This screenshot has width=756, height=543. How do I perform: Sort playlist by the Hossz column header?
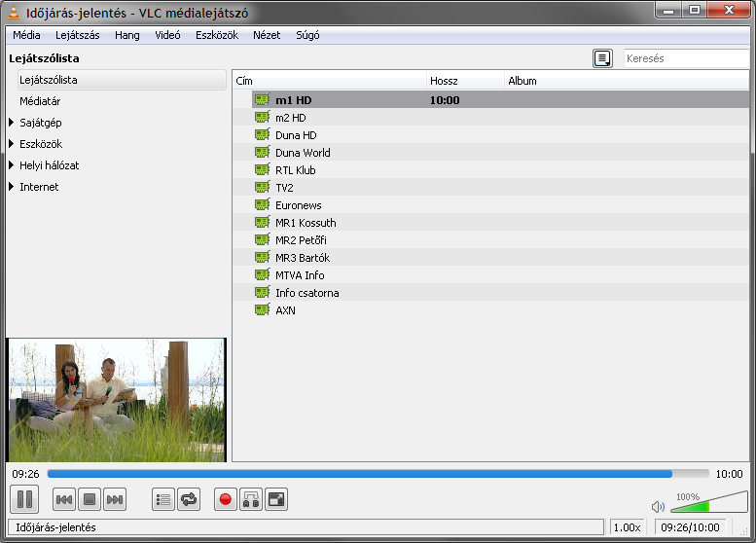[x=465, y=81]
